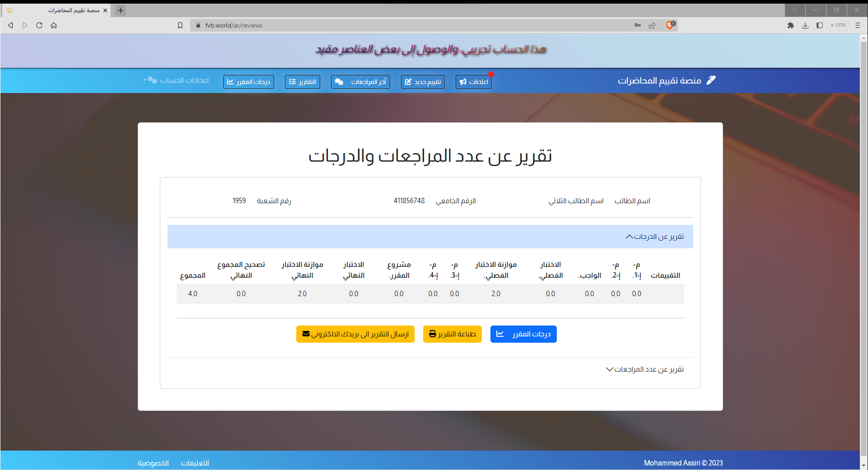Open the اعلانات announcements nav item

click(x=473, y=82)
